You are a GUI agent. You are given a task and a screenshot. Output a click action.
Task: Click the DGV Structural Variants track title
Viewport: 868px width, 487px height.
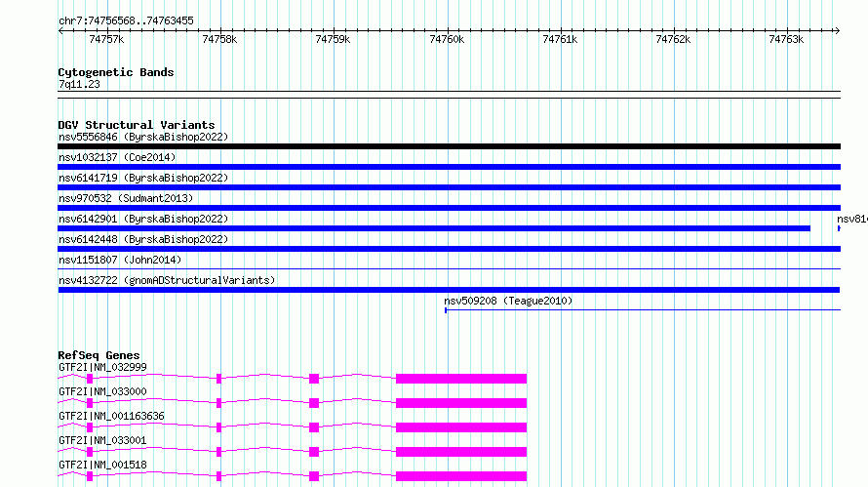click(x=137, y=125)
